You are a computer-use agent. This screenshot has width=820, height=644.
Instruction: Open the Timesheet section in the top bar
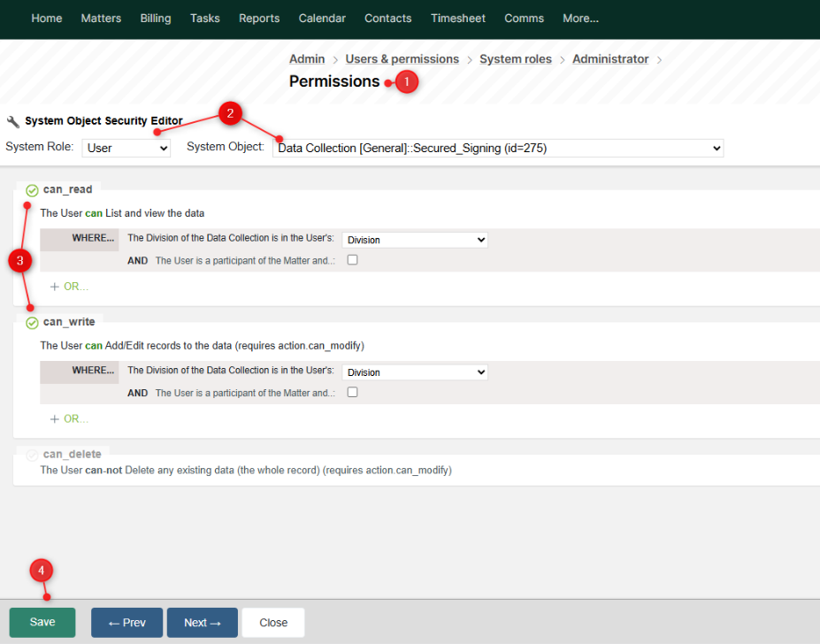457,18
